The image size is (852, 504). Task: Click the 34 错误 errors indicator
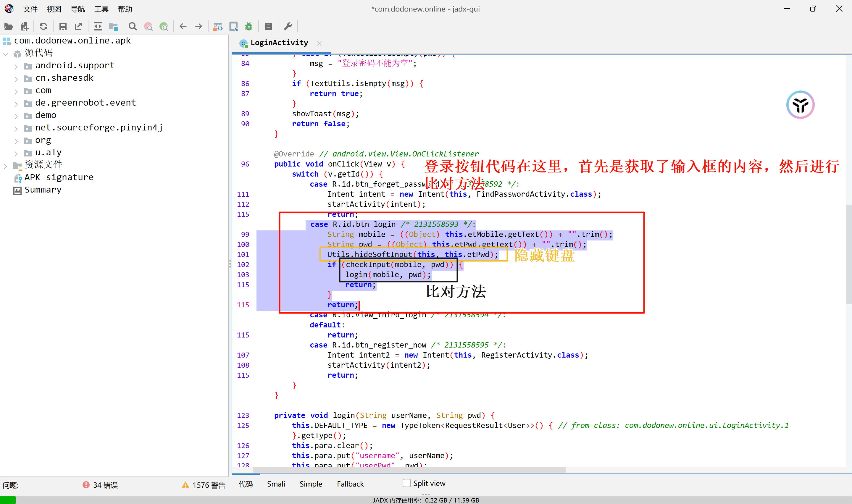(x=101, y=485)
